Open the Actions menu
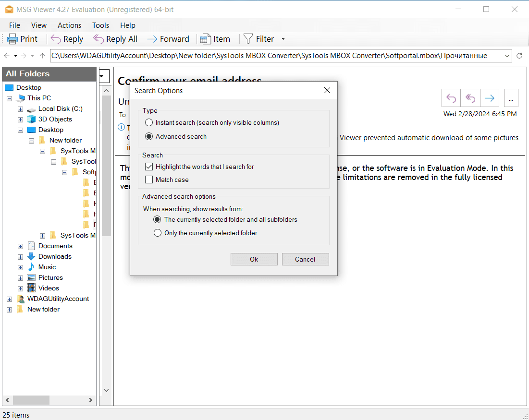Image resolution: width=529 pixels, height=420 pixels. click(x=69, y=25)
